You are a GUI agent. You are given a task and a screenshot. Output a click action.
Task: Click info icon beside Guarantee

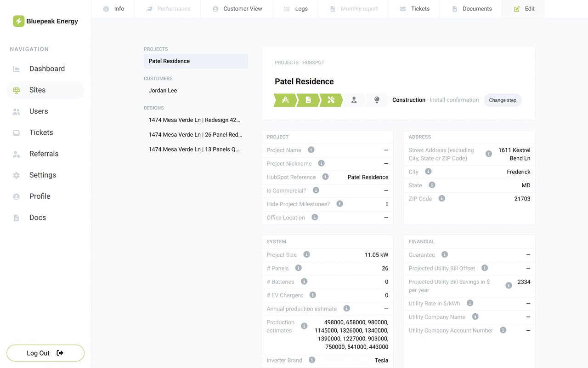(x=444, y=254)
